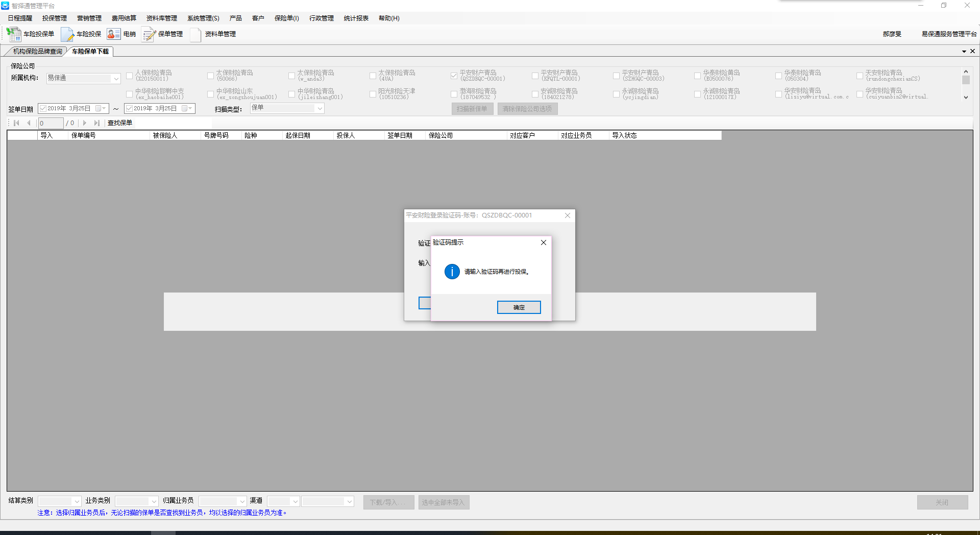This screenshot has height=535, width=980.
Task: Open the 系统管理(S) menu
Action: pyautogui.click(x=203, y=18)
